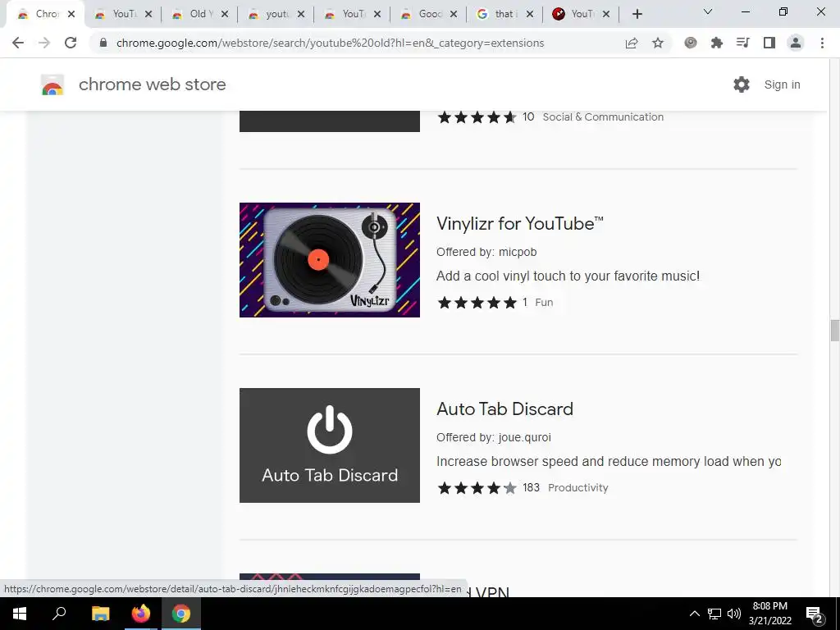The image size is (840, 630).
Task: Click 'Offered by: micpob' text
Action: (486, 252)
